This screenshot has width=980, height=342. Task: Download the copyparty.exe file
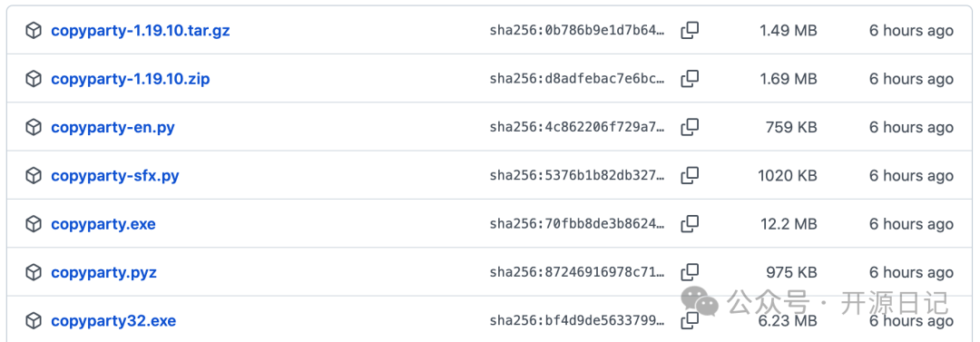[103, 224]
